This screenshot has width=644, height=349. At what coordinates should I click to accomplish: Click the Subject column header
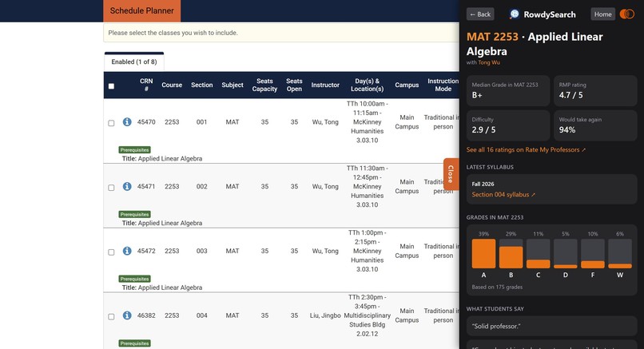[x=233, y=85]
